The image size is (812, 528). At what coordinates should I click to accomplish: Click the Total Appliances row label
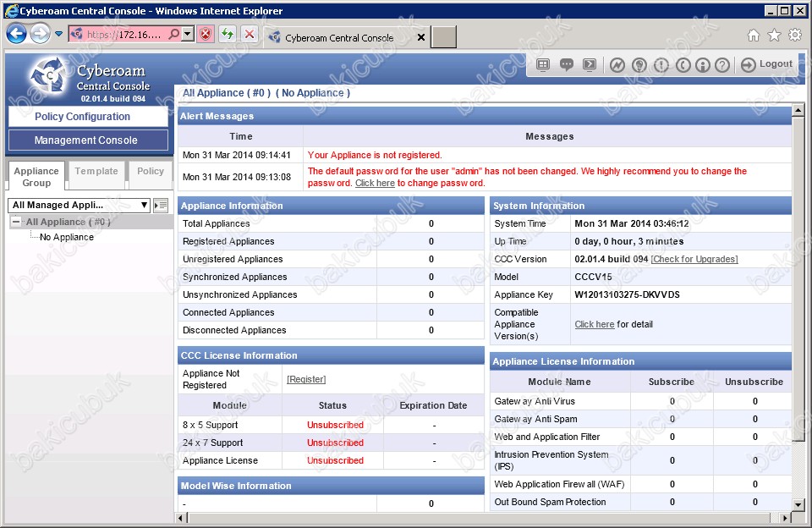(216, 223)
